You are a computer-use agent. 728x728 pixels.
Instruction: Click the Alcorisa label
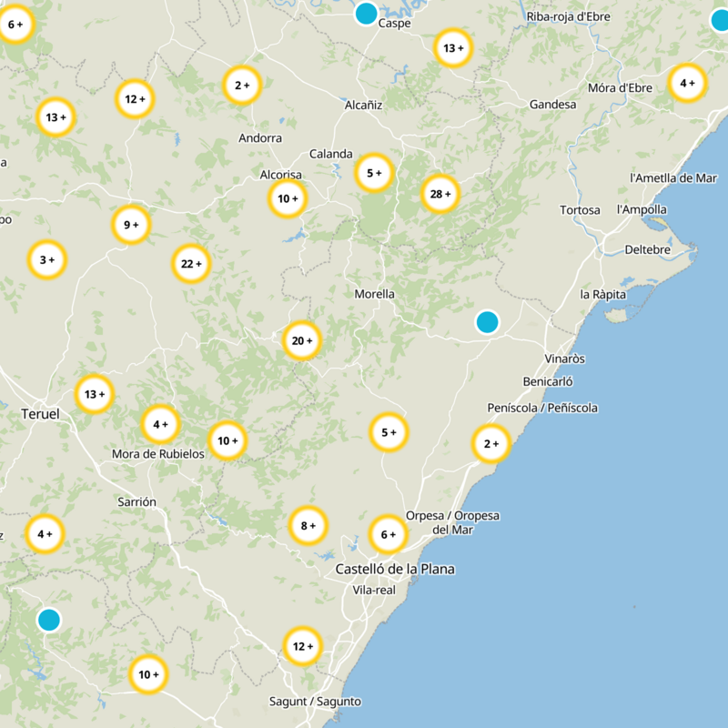pyautogui.click(x=281, y=175)
